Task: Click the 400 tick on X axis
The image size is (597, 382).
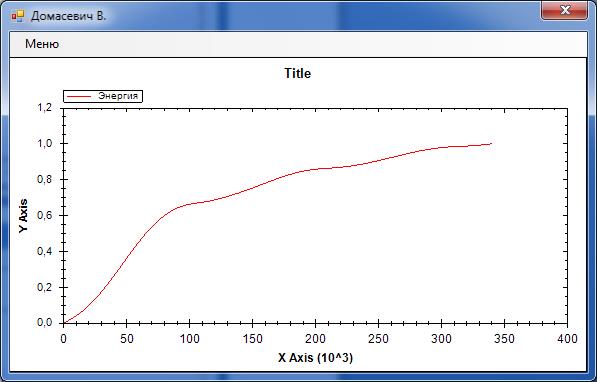Action: coord(567,339)
